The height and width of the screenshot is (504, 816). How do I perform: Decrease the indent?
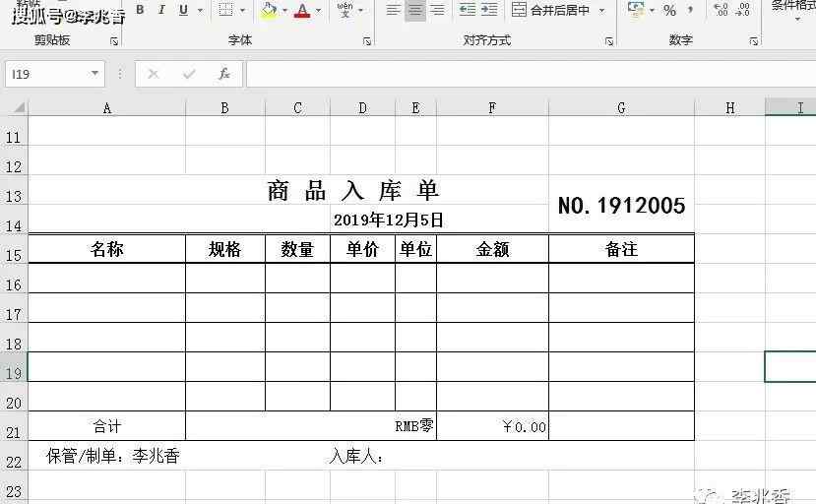point(468,10)
